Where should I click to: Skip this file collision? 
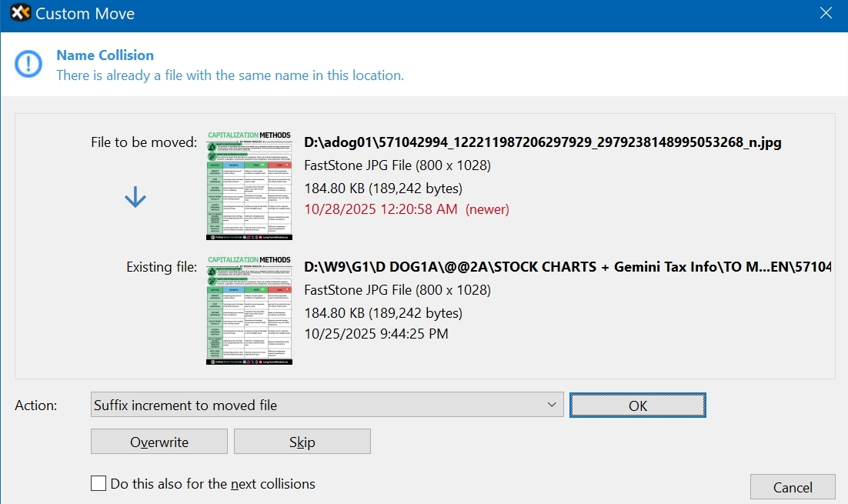(302, 442)
